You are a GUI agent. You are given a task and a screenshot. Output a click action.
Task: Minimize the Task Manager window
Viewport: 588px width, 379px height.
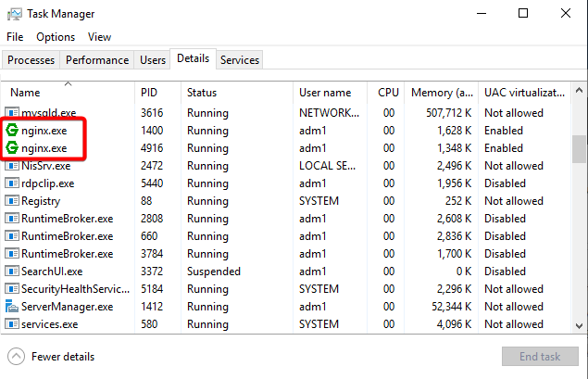coord(482,14)
